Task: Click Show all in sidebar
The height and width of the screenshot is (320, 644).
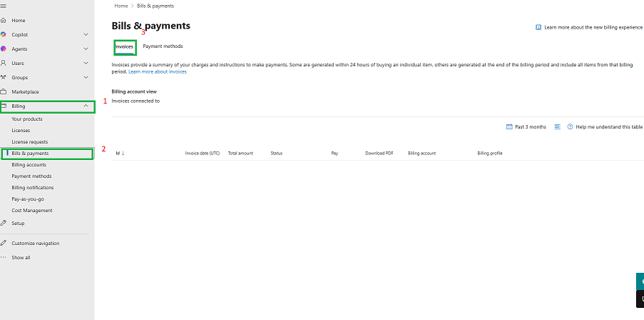Action: point(21,257)
